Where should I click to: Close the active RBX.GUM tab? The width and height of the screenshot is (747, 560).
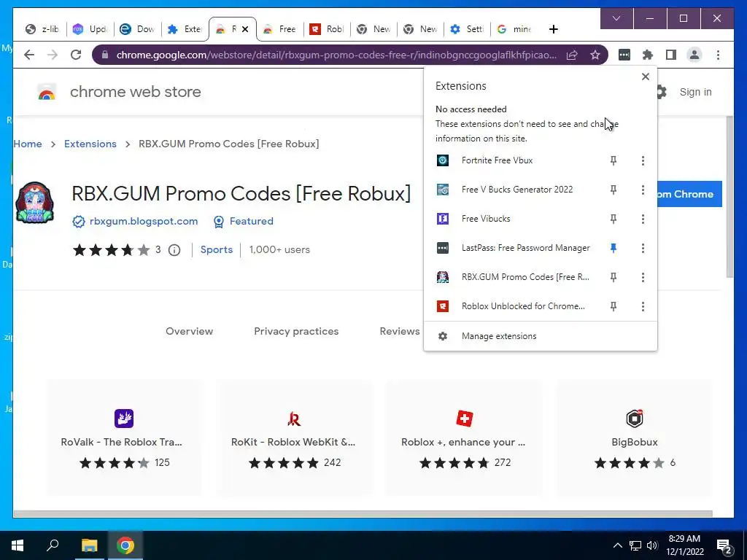pyautogui.click(x=245, y=29)
